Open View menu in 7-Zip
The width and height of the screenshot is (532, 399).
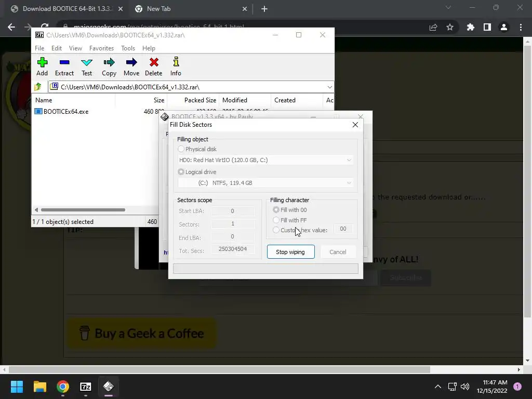click(x=75, y=48)
